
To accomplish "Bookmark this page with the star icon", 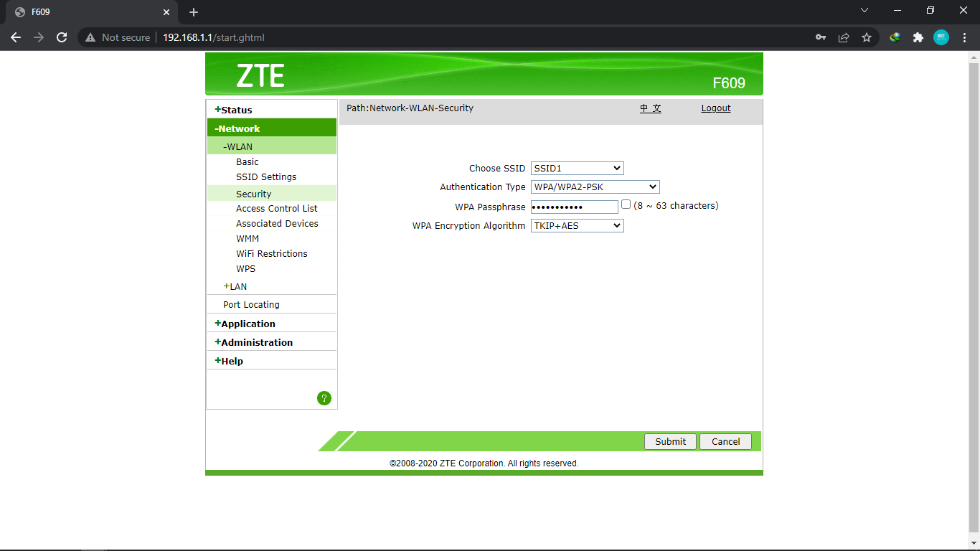I will [867, 37].
